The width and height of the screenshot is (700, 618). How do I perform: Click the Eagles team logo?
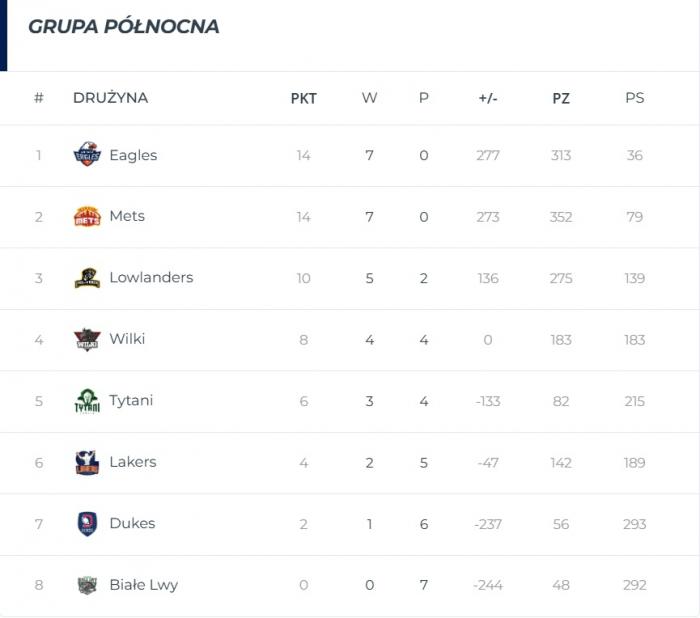pyautogui.click(x=87, y=154)
